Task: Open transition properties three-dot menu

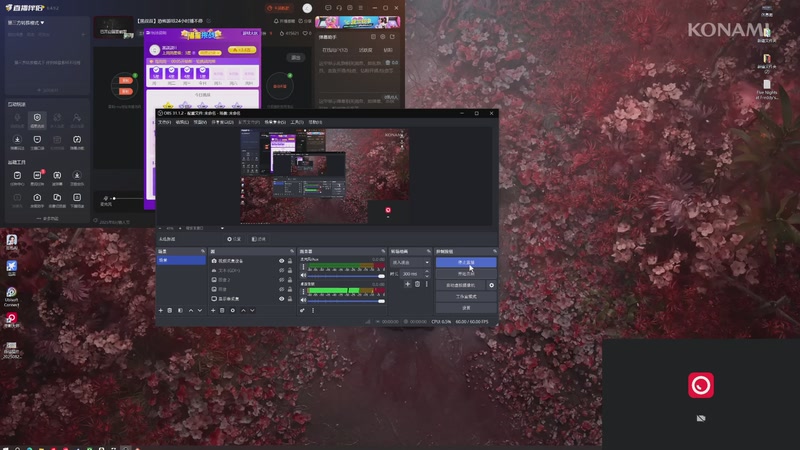Action: 427,284
